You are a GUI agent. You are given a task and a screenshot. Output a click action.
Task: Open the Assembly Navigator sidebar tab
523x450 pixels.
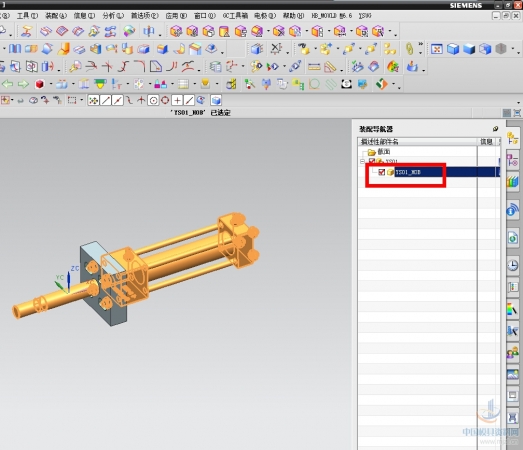tap(512, 138)
